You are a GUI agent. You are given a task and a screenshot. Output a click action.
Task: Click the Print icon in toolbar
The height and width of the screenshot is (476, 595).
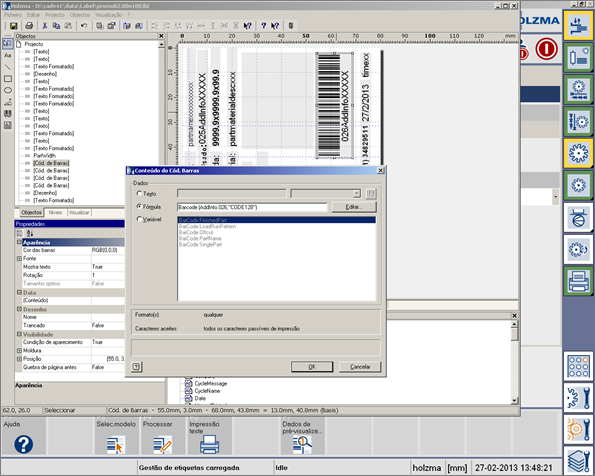pyautogui.click(x=29, y=26)
